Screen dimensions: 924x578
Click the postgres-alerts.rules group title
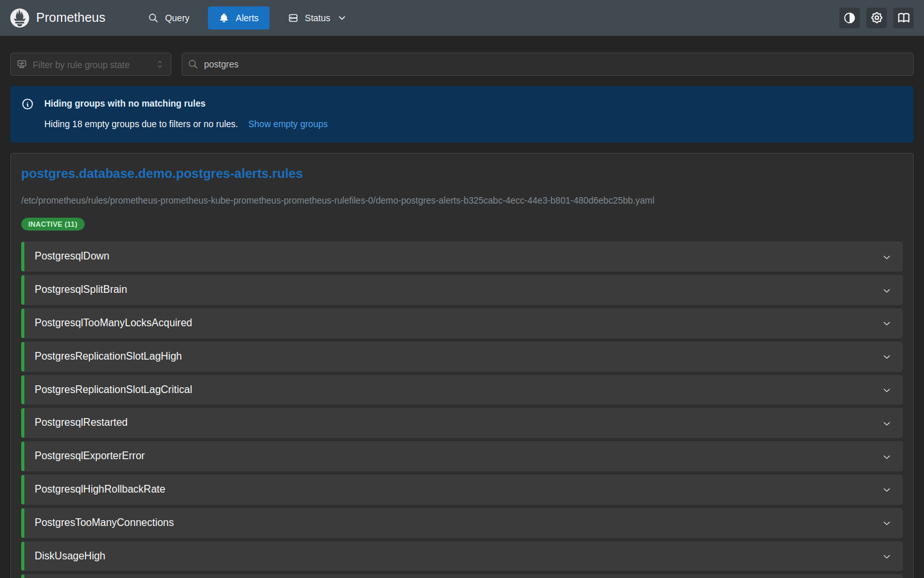pyautogui.click(x=162, y=173)
